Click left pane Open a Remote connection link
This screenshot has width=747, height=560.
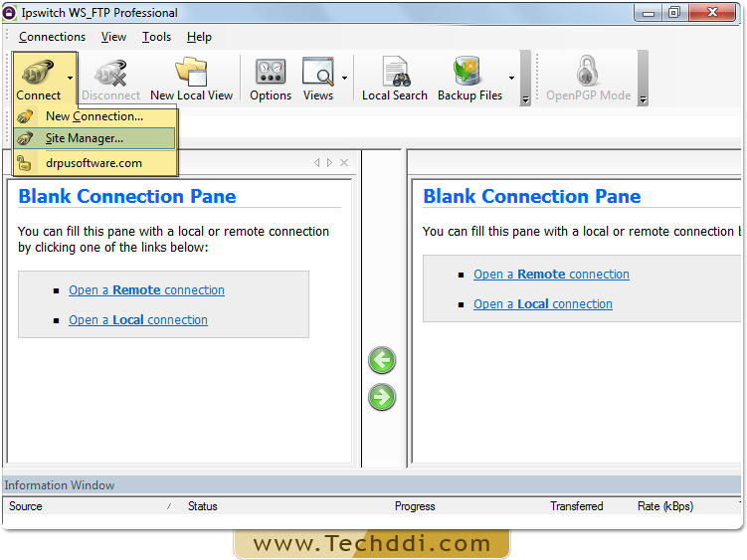[146, 290]
